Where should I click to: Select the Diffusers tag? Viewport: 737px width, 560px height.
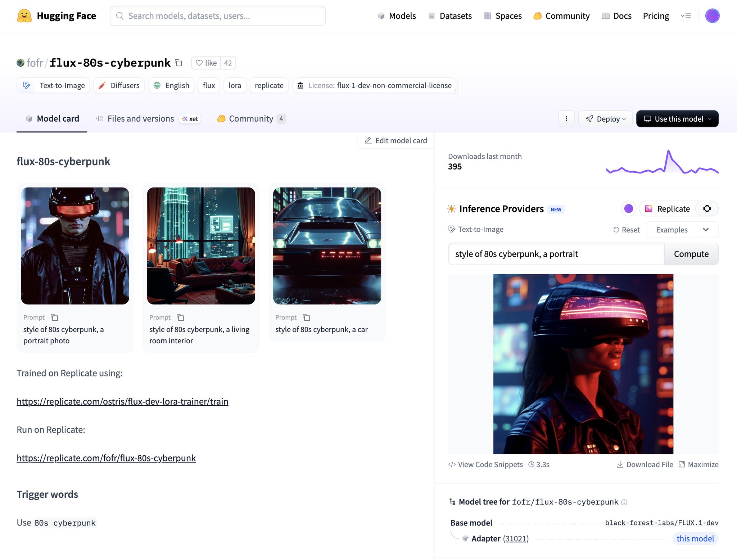click(119, 85)
